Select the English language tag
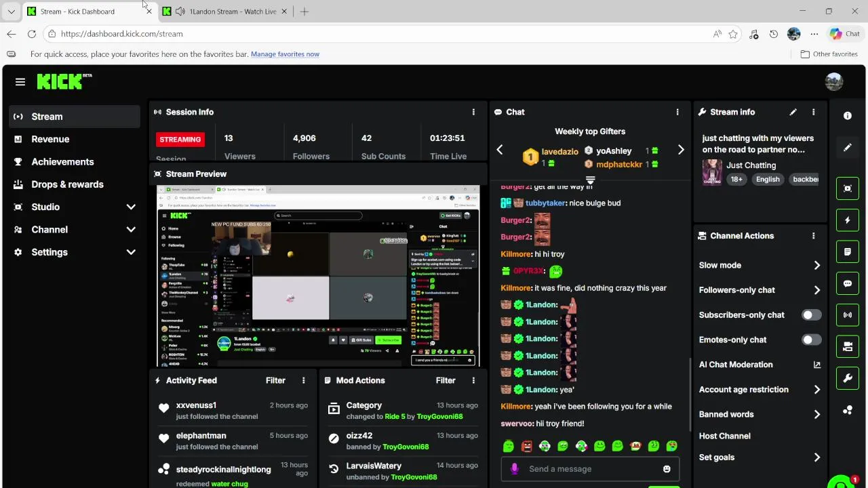 (x=768, y=180)
